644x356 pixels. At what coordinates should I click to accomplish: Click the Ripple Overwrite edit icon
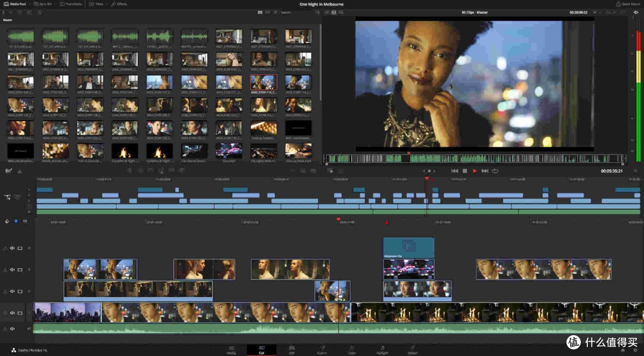(151, 171)
